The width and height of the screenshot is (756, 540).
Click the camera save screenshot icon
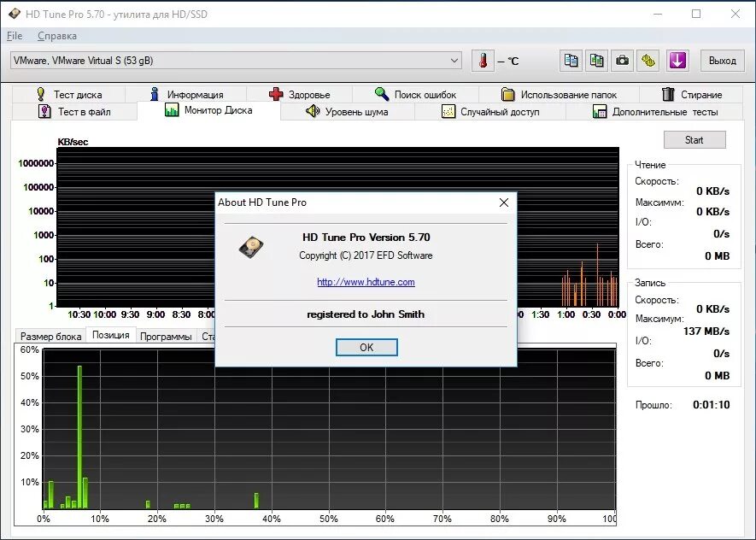click(x=622, y=61)
